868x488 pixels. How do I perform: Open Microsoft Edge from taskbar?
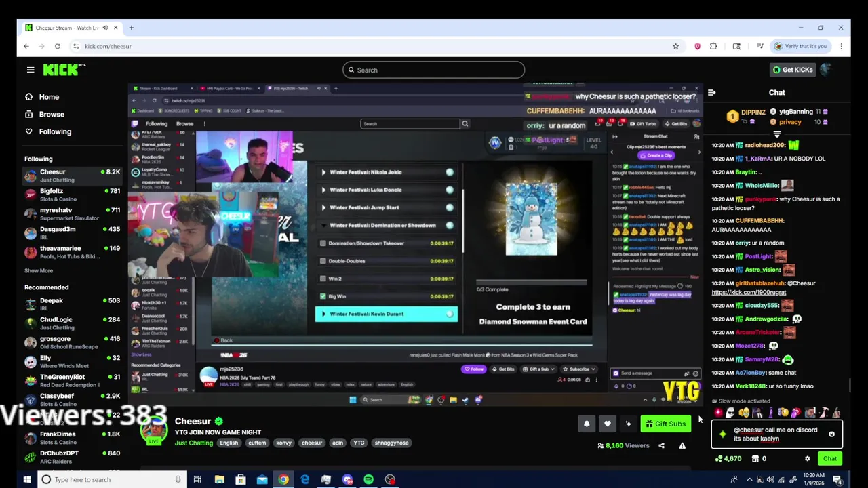pyautogui.click(x=305, y=479)
